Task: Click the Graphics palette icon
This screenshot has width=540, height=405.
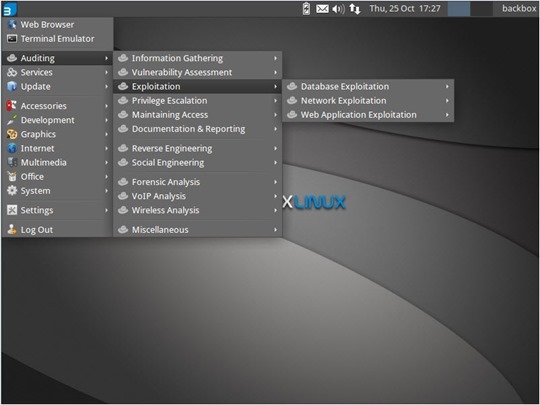Action: click(12, 134)
